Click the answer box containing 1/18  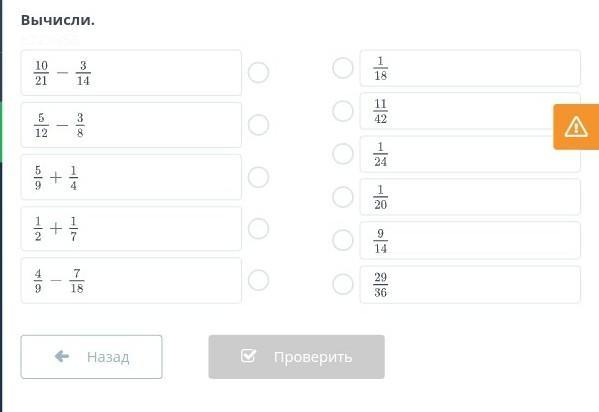(470, 68)
